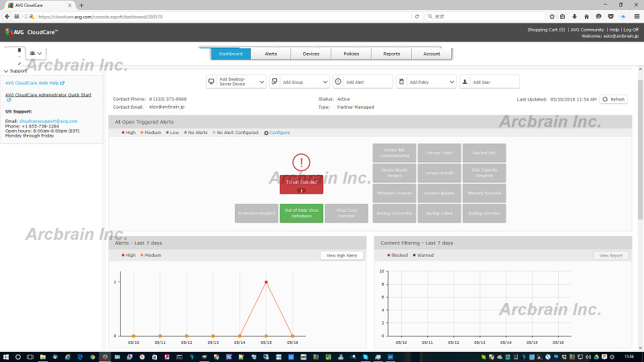Select the AVG CloudCare browser tab
Screen dimensions: 644x362
pos(39,5)
